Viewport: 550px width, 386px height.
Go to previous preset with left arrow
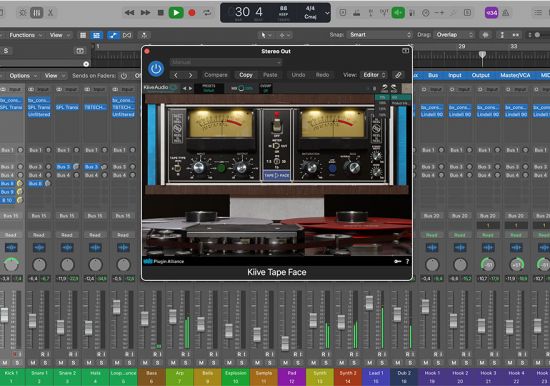point(176,75)
